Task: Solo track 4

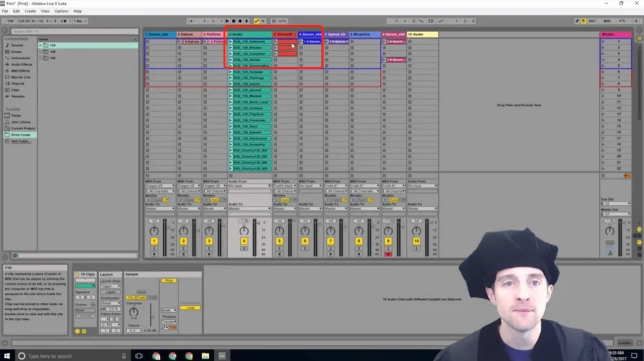Action: [x=244, y=248]
